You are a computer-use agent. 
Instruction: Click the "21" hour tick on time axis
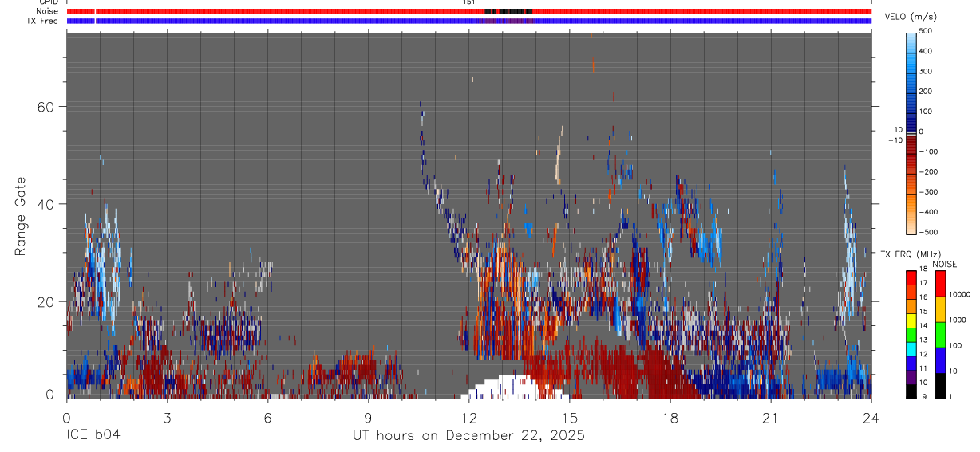point(771,417)
